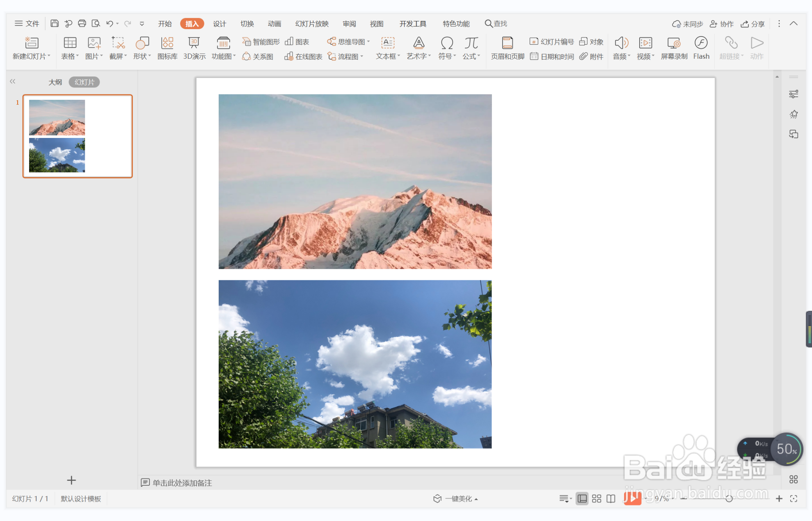The height and width of the screenshot is (521, 812).
Task: Insert an Attachment (附件)
Action: pos(591,57)
